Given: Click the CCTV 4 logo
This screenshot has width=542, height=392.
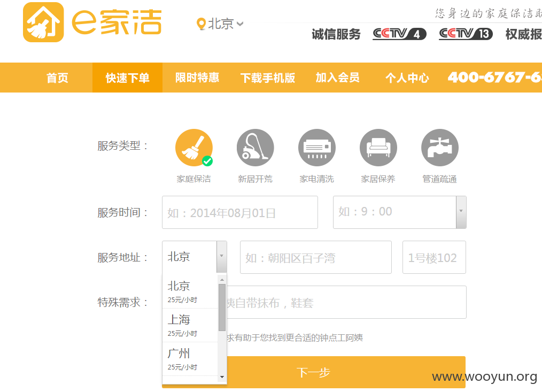Looking at the screenshot, I should click(x=399, y=34).
